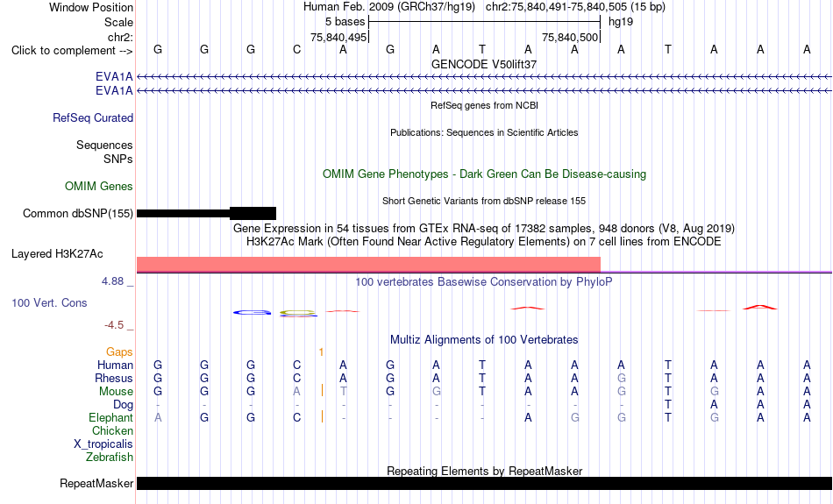Screen dimensions: 833x504
Task: Click the 'H3K27Ac Mark' ENCODE title line
Action: [x=484, y=242]
